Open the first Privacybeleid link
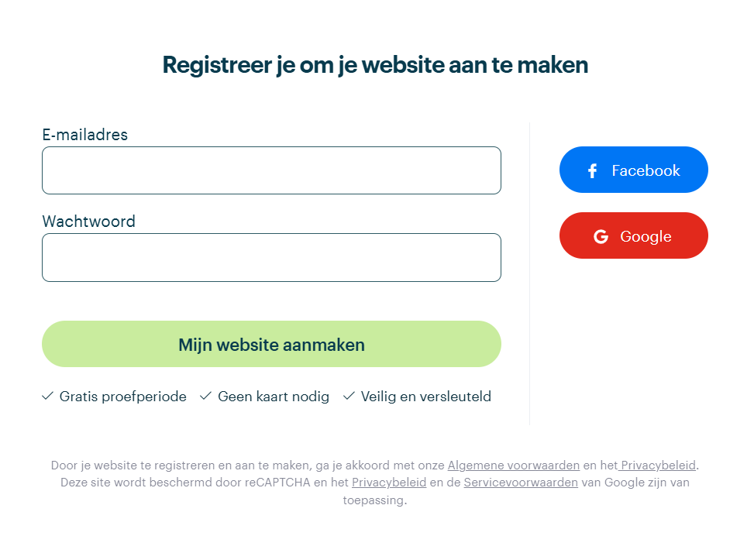The height and width of the screenshot is (560, 754). pos(657,466)
